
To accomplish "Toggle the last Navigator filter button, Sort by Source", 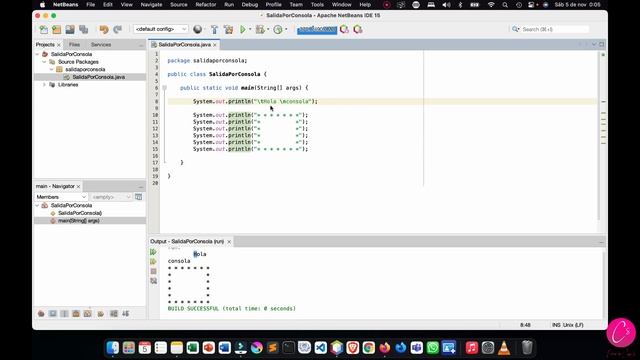I will coord(126,313).
